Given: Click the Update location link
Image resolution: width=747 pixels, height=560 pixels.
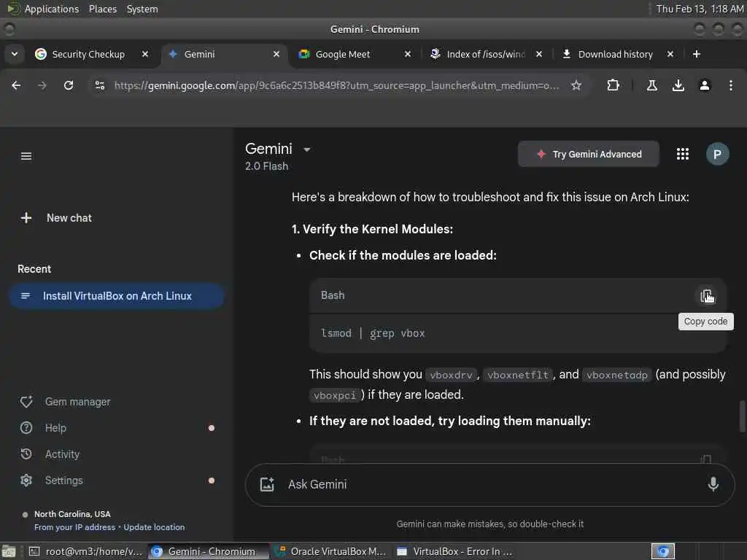Looking at the screenshot, I should [x=154, y=527].
